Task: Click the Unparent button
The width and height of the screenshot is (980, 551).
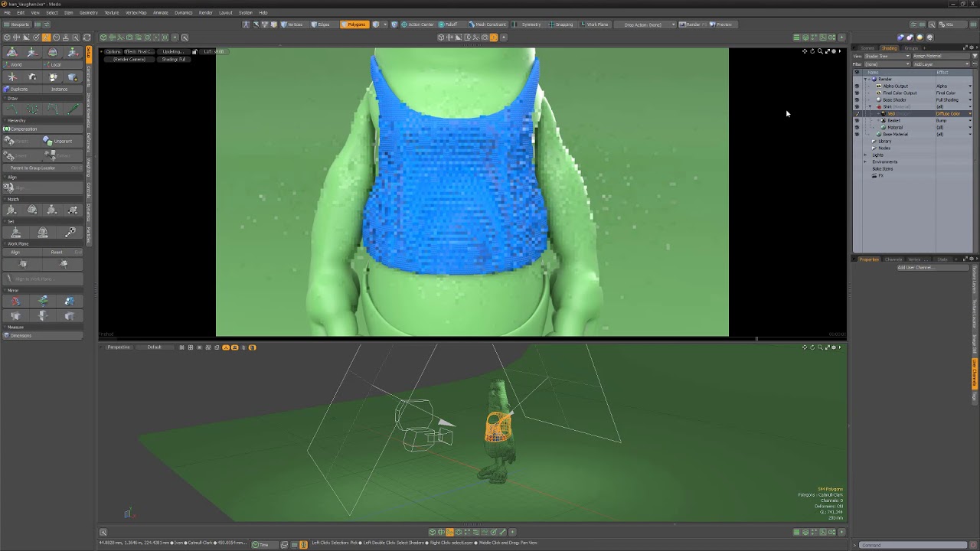Action: (61, 141)
